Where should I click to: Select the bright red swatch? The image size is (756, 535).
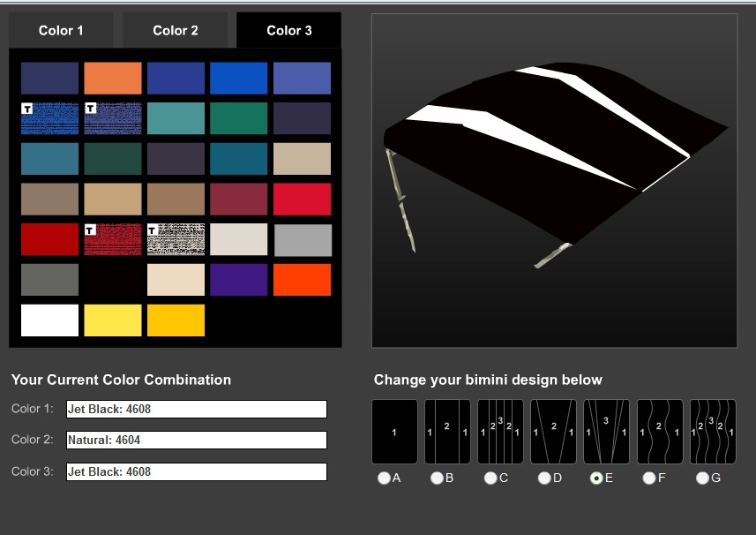(x=302, y=200)
